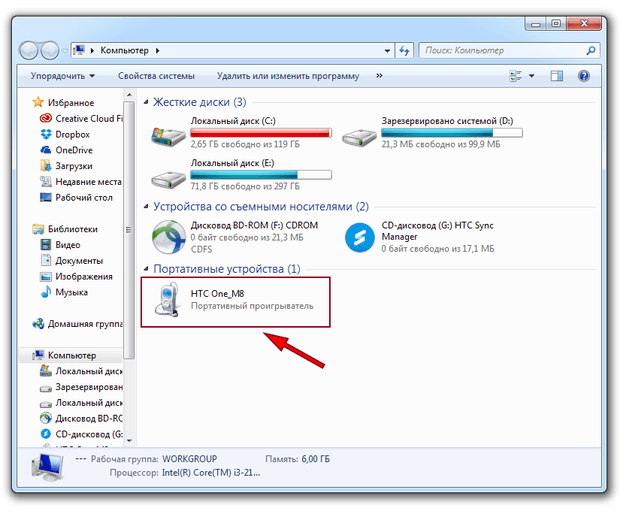
Task: Click HTC One_M8 device name text
Action: [217, 294]
